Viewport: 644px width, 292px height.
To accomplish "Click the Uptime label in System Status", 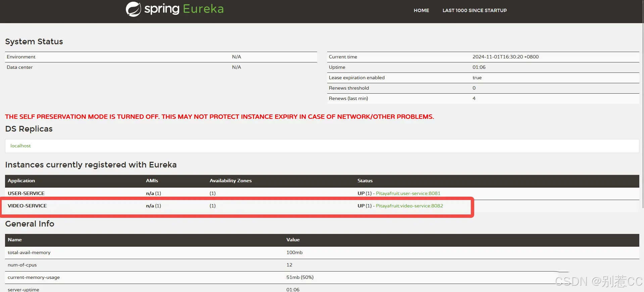I will [337, 67].
